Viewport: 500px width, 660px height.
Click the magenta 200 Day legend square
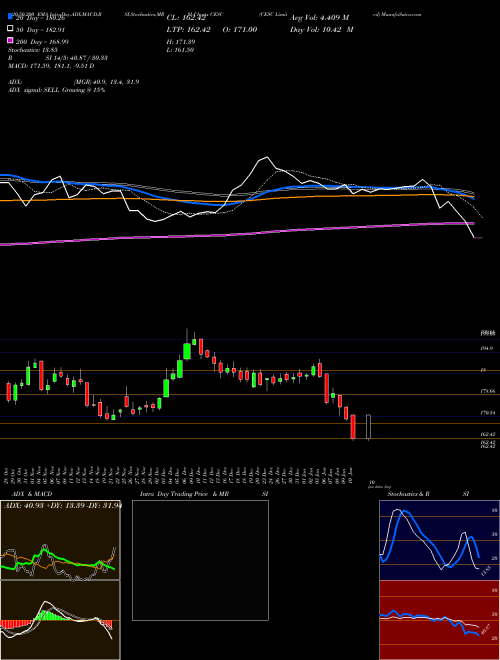point(10,41)
